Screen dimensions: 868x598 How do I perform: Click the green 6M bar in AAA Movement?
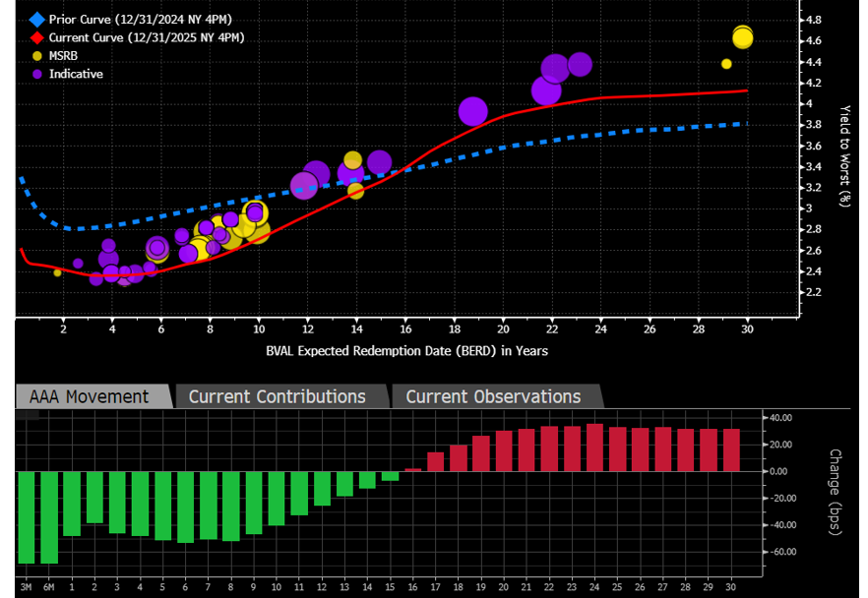click(49, 517)
